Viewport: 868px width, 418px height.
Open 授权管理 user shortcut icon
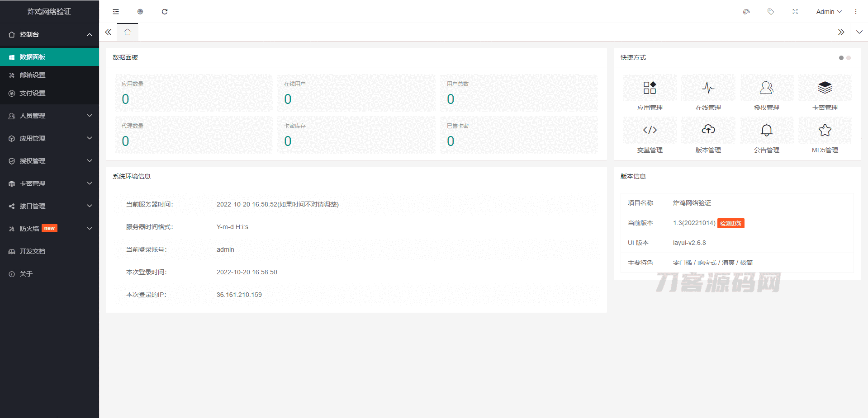[x=766, y=88]
